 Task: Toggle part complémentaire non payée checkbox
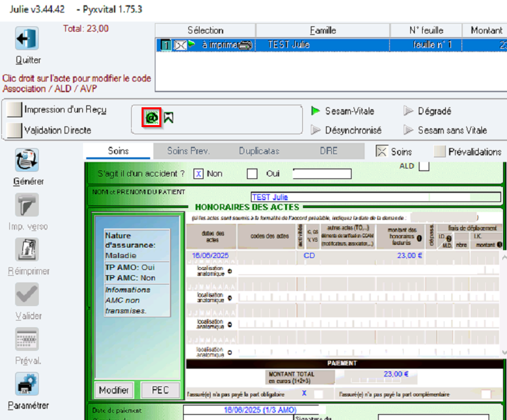pyautogui.click(x=486, y=394)
